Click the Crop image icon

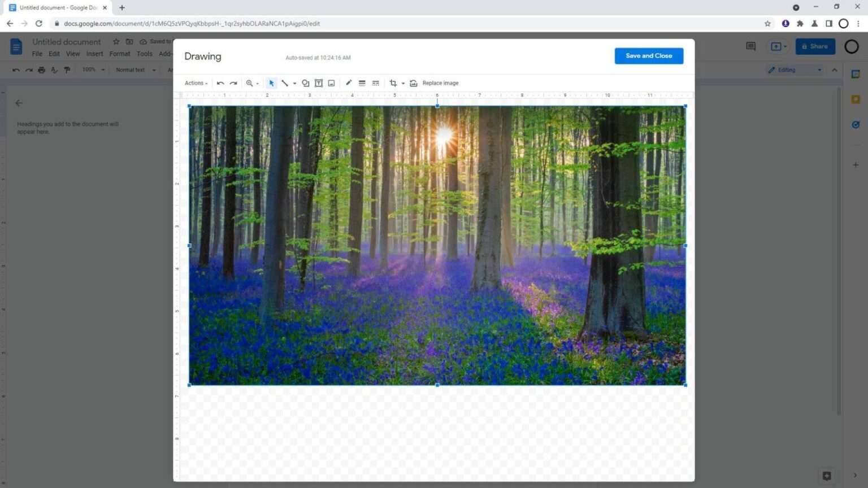click(x=393, y=83)
